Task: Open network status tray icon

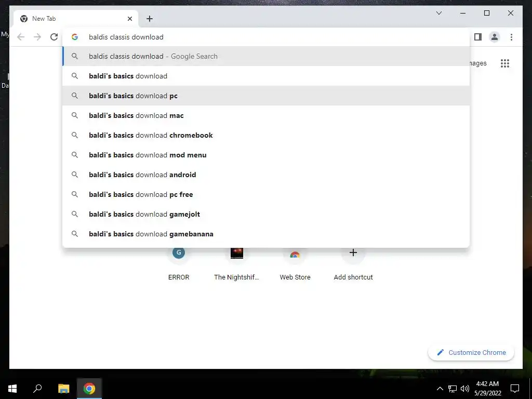Action: coord(453,389)
